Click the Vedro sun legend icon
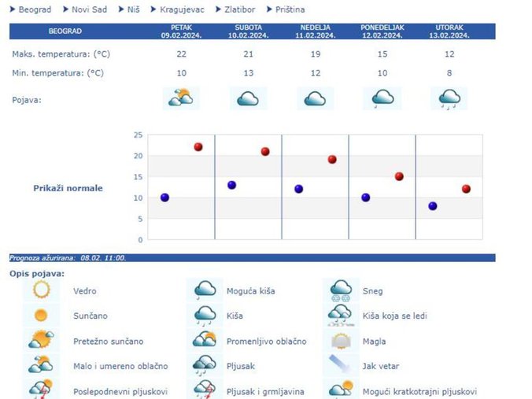The height and width of the screenshot is (399, 532). [41, 290]
